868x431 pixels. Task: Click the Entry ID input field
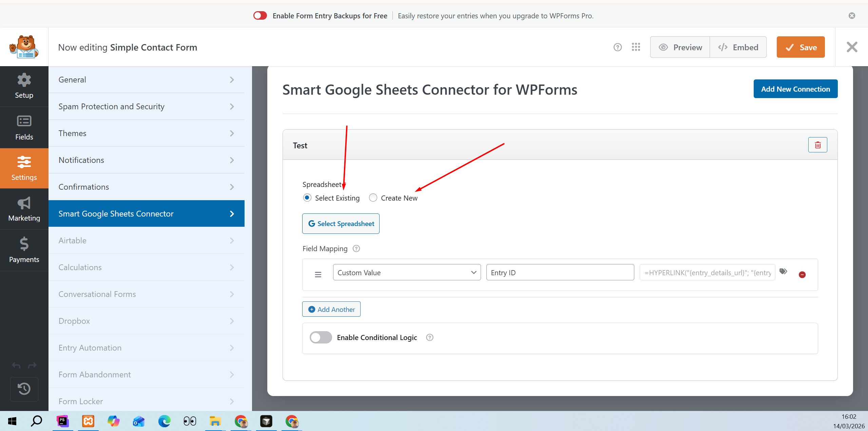(x=560, y=273)
